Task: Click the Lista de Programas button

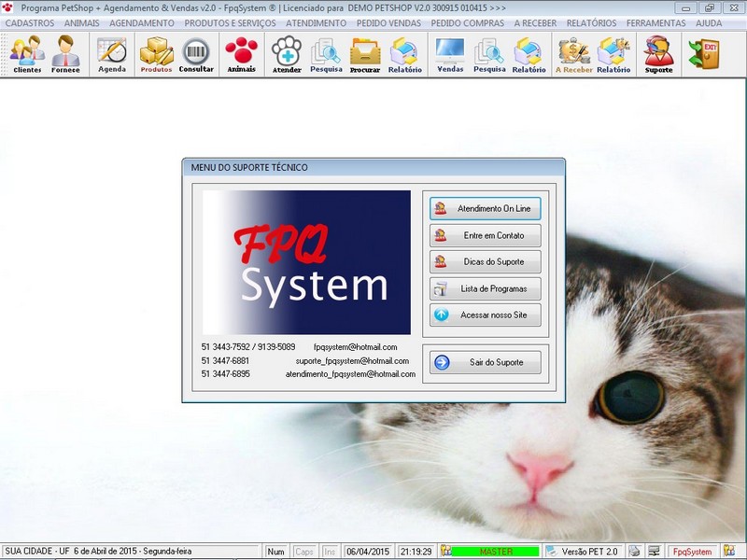Action: [x=486, y=288]
